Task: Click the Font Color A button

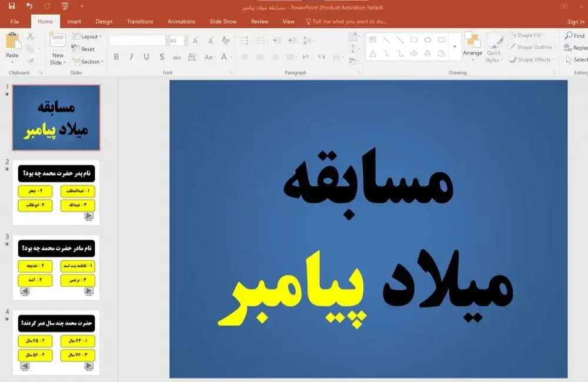Action: pos(224,57)
